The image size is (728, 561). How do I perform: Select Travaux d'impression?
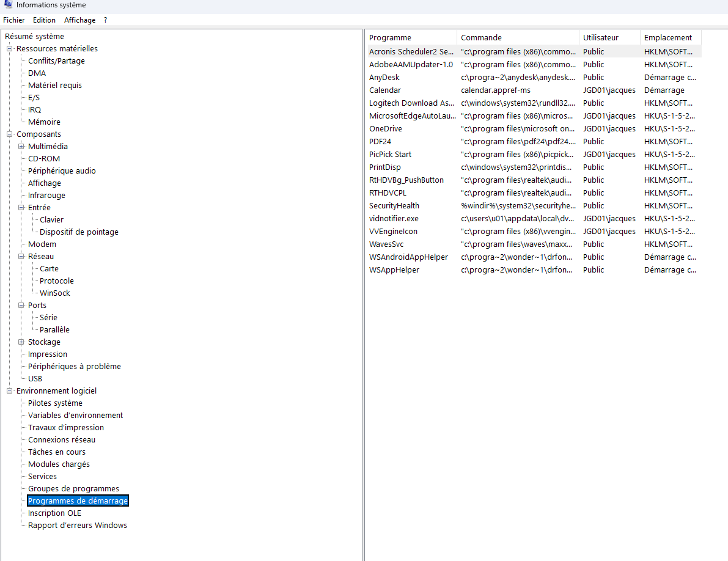(x=66, y=427)
